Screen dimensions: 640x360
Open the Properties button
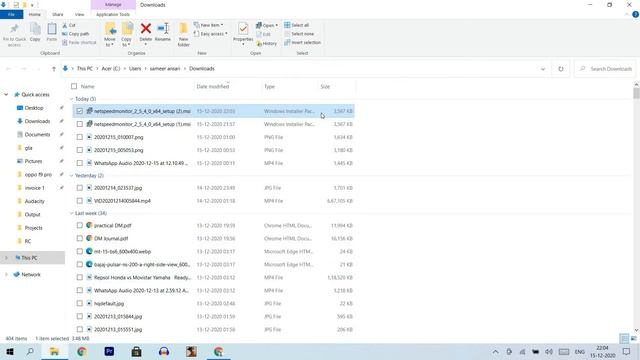[x=243, y=33]
